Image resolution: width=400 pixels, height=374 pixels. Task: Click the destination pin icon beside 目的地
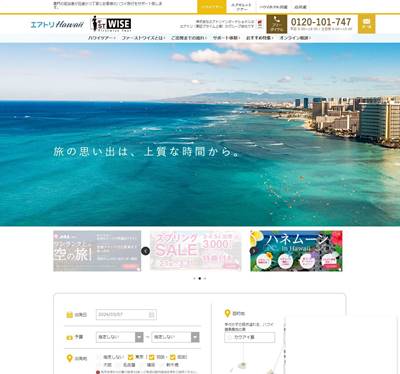227,313
